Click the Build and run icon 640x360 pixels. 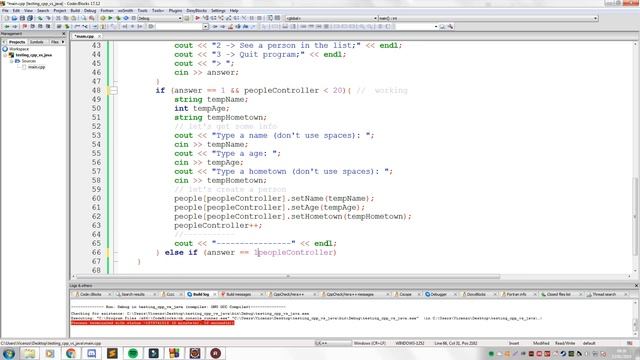[118, 18]
